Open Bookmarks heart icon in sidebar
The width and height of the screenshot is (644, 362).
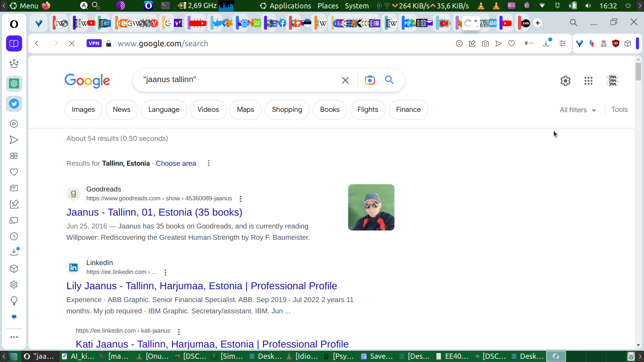(14, 172)
